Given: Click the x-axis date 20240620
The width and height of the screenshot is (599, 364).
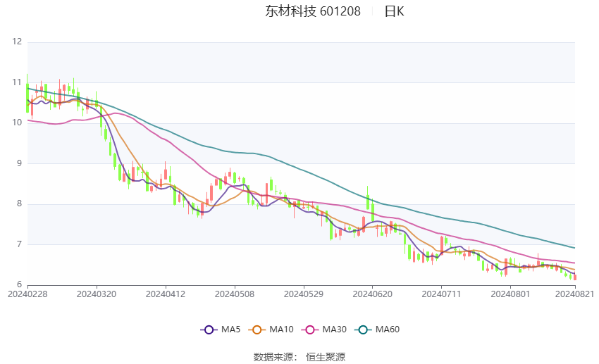Looking at the screenshot, I should [373, 294].
